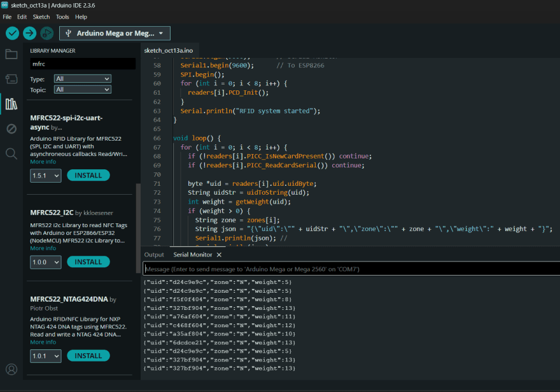Click the Verify sketch checkmark icon
Viewport: 560px width, 392px height.
pos(12,33)
